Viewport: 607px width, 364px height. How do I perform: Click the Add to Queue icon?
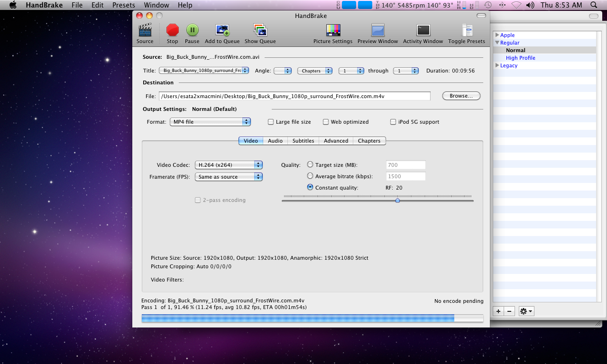[x=222, y=31]
